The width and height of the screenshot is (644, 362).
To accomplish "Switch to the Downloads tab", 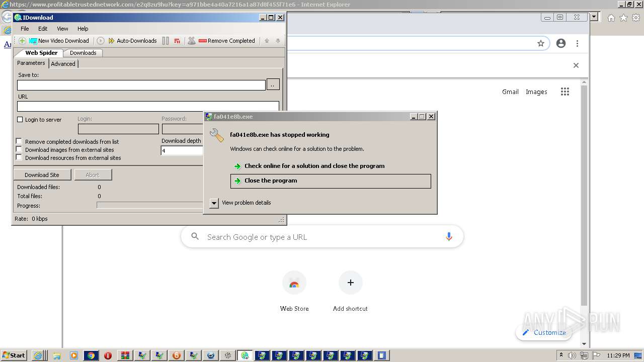I will point(83,53).
